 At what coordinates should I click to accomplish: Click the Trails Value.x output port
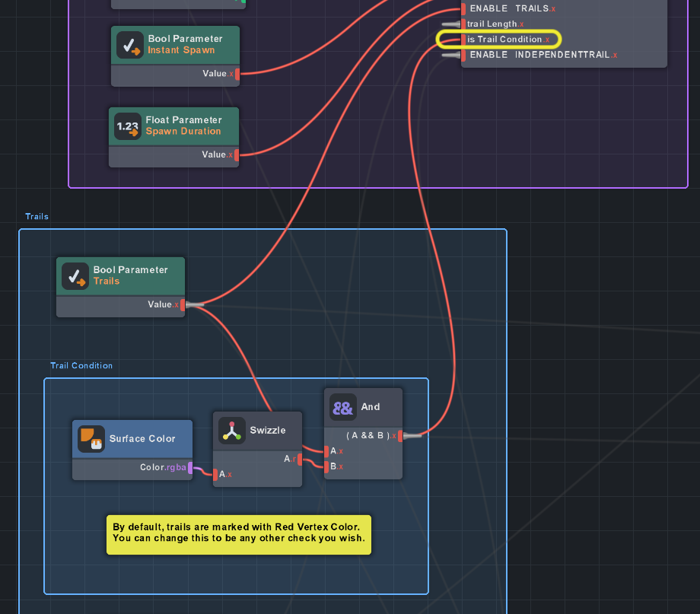click(183, 305)
